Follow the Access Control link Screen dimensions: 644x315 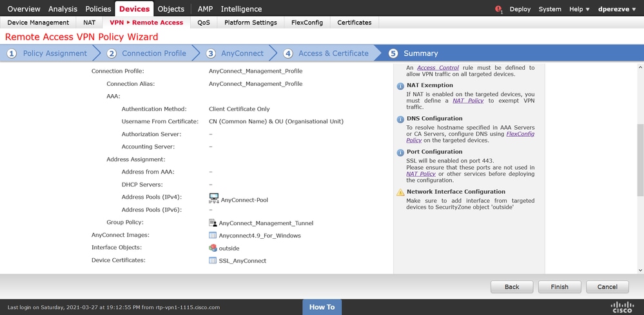(438, 68)
